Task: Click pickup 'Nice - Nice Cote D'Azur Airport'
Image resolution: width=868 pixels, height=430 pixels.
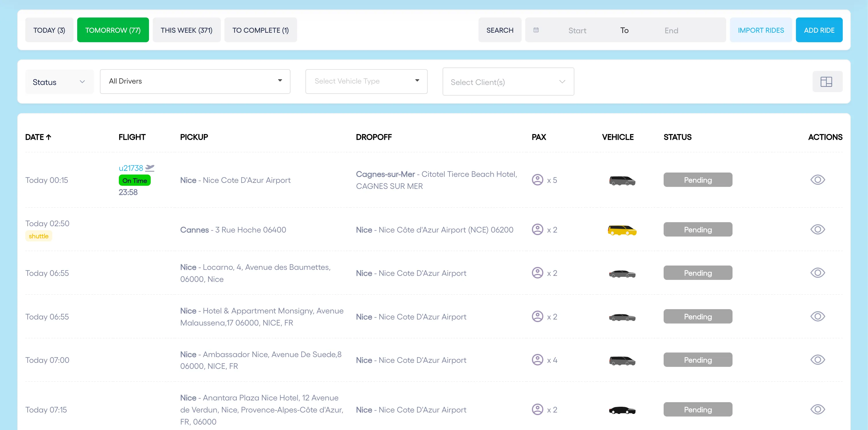Action: 235,180
